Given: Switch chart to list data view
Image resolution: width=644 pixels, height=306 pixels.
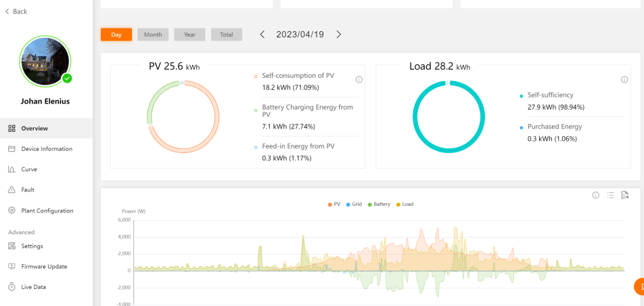Looking at the screenshot, I should (x=611, y=195).
